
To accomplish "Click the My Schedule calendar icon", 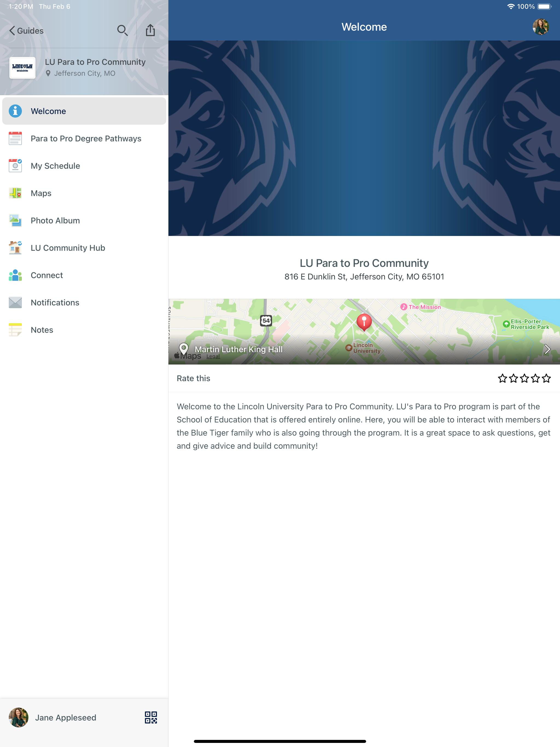I will [x=15, y=166].
